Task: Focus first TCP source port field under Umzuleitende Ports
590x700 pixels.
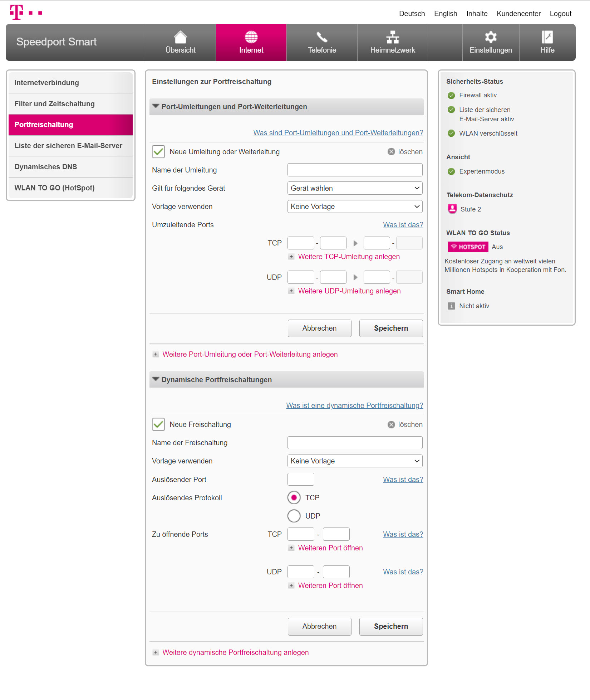Action: coord(301,243)
